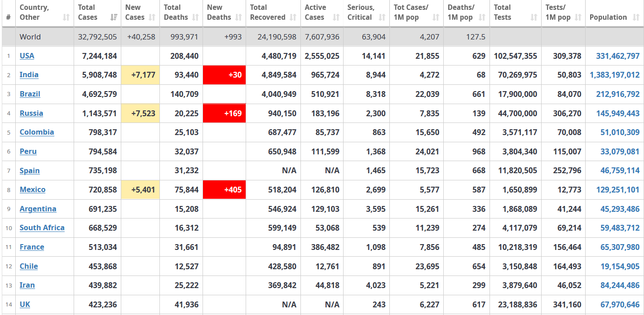This screenshot has height=315, width=644.
Task: Sort by Active Cases column arrows
Action: point(336,17)
